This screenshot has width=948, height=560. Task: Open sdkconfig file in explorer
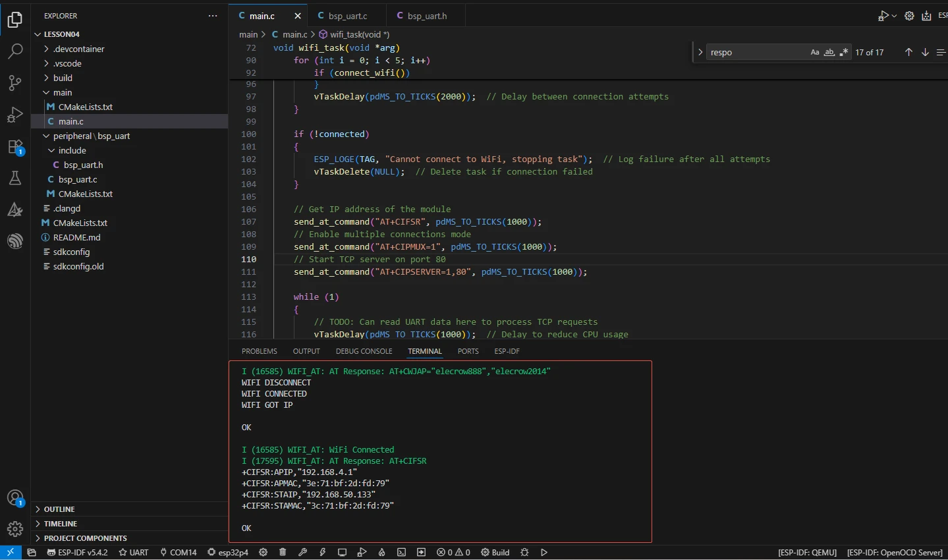(x=71, y=252)
